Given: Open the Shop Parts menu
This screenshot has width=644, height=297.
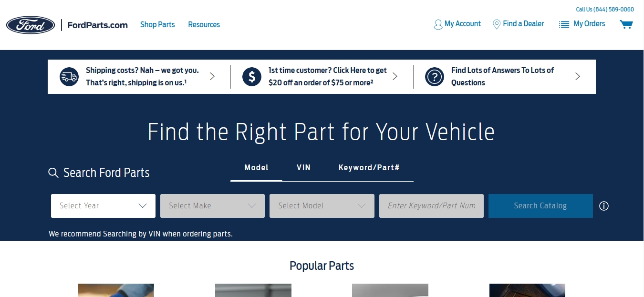Looking at the screenshot, I should pos(157,25).
